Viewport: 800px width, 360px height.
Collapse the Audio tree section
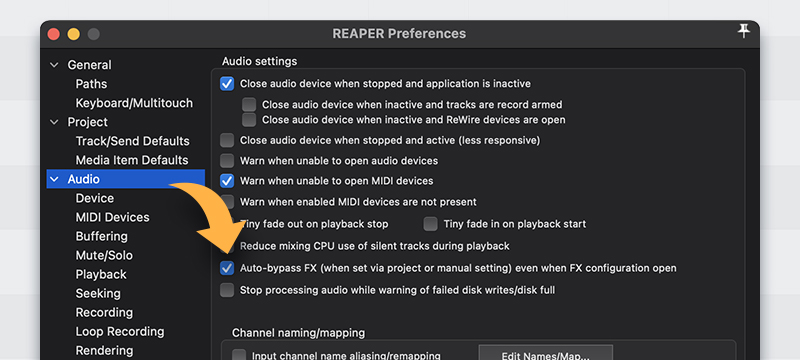point(54,179)
